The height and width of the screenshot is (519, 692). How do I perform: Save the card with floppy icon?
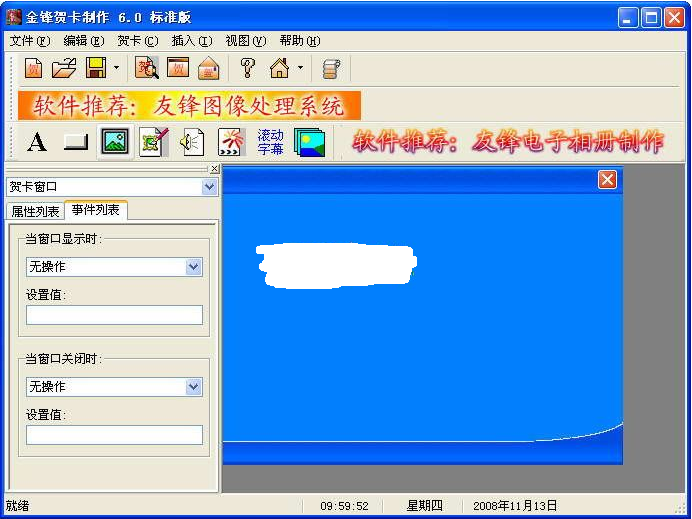click(x=96, y=68)
